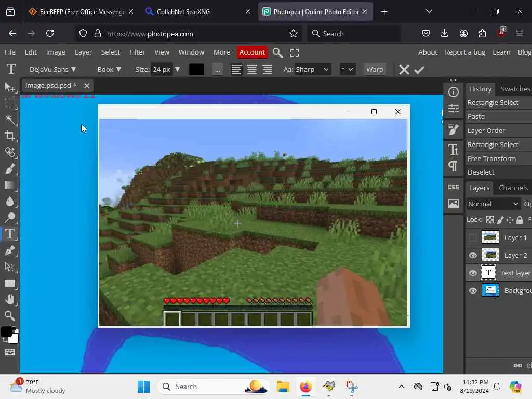
Task: Toggle lock image pixels brush icon
Action: point(500,220)
